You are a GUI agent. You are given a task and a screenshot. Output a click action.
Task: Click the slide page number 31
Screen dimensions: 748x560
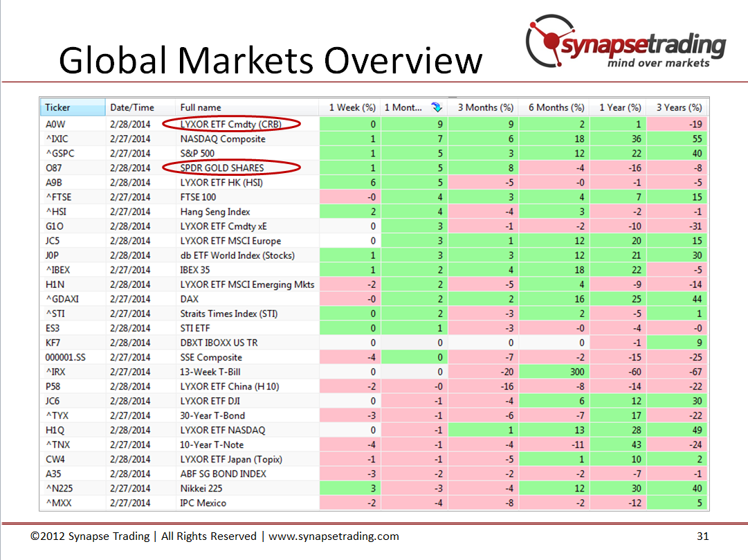[x=702, y=536]
